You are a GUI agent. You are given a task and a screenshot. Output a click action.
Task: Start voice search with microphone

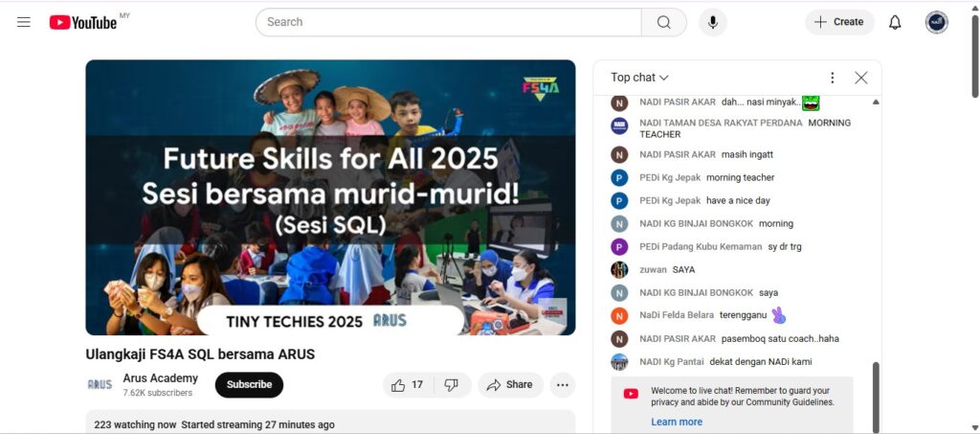tap(712, 22)
